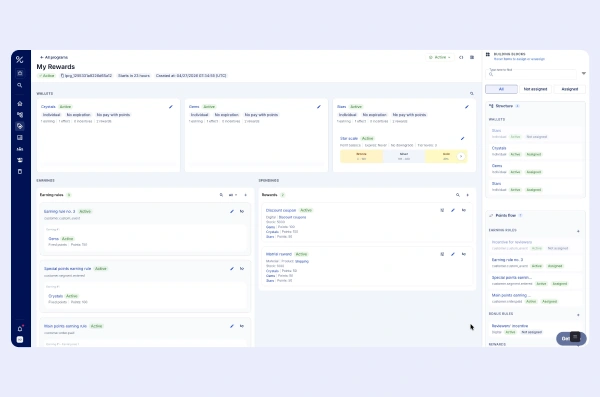Screen dimensions: 600x397
Task: Open notifications bell in the sidebar
Action: pyautogui.click(x=20, y=328)
